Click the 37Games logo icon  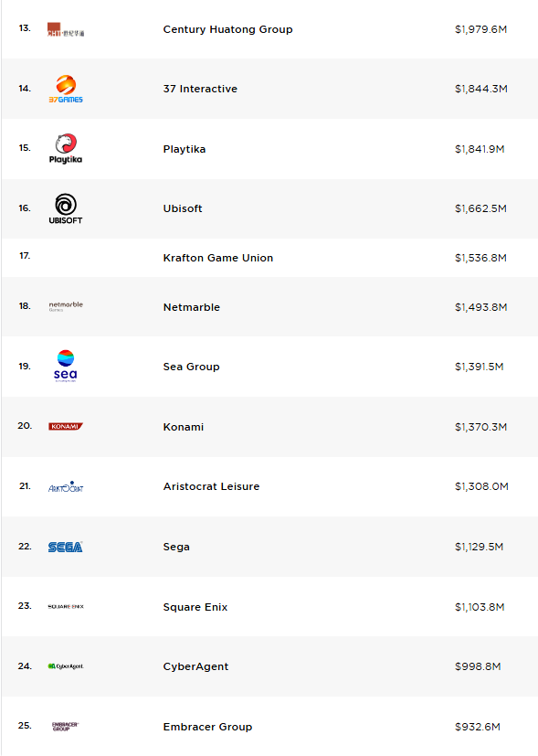tap(66, 90)
